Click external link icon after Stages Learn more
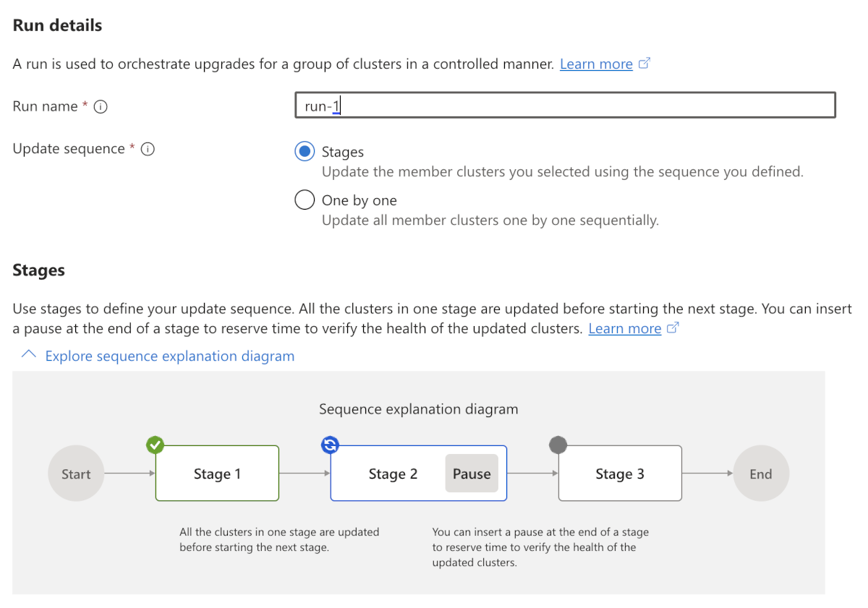The width and height of the screenshot is (868, 608). (673, 328)
